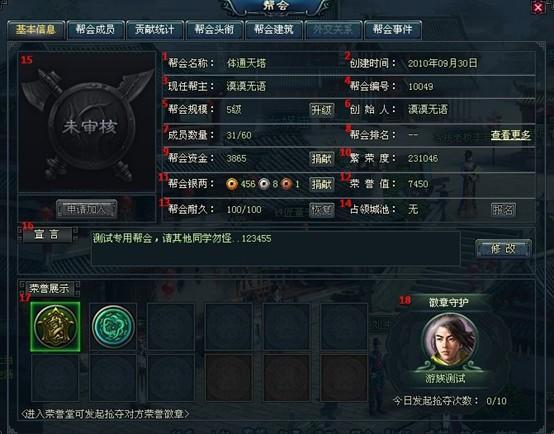Open the 贡献统计 tab
This screenshot has height=434, width=554.
(155, 29)
